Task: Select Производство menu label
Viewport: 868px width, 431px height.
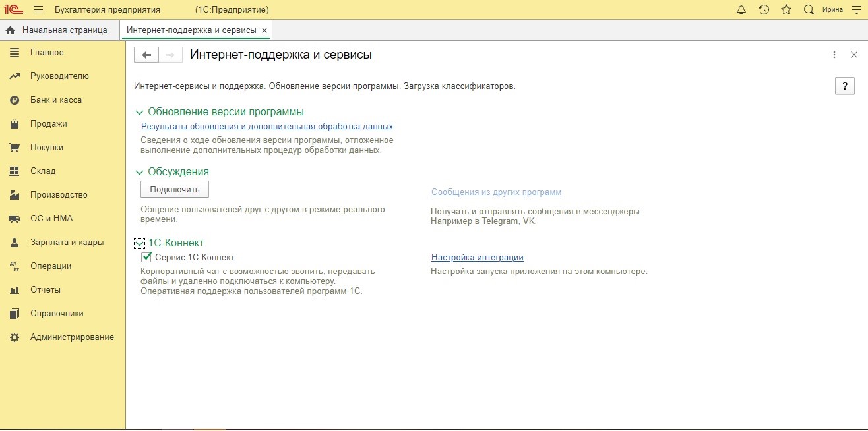Action: coord(59,195)
